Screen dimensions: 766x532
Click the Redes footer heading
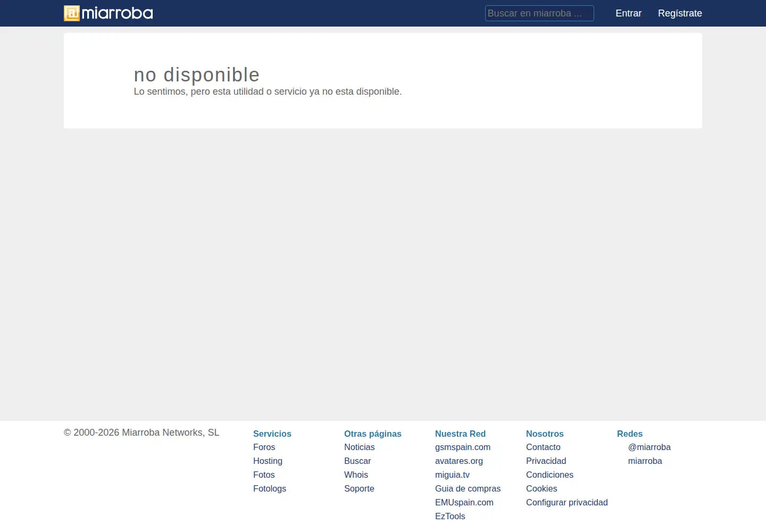tap(630, 434)
